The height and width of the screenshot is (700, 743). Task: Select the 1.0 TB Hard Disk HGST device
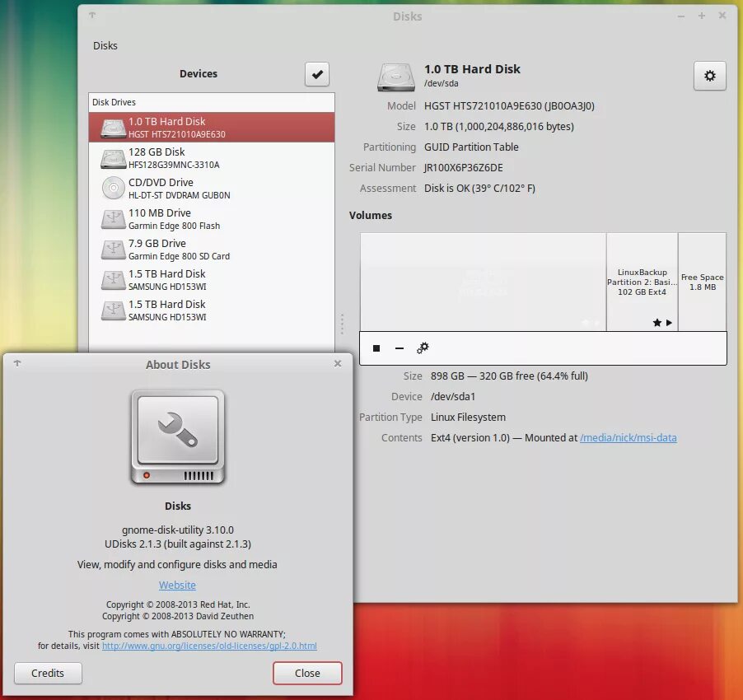[x=212, y=128]
